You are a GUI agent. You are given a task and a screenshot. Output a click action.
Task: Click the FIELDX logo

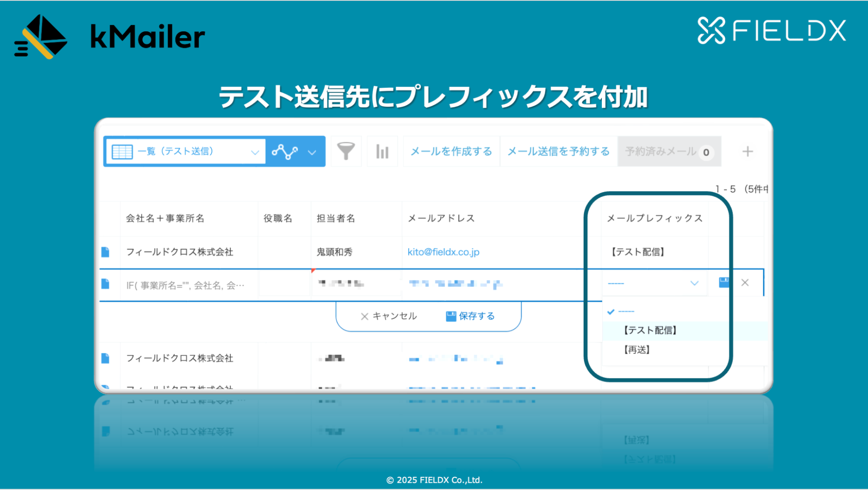tap(772, 30)
